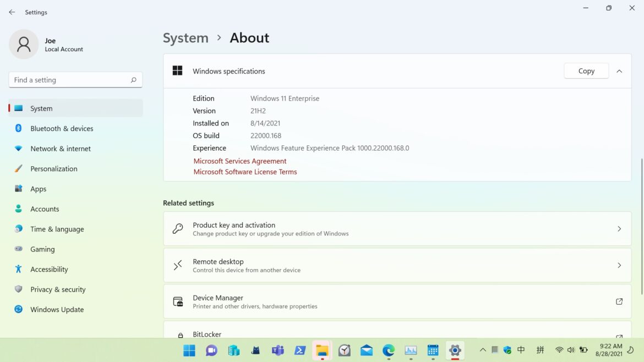This screenshot has height=362, width=644.
Task: Select the Gaming menu item
Action: click(42, 249)
